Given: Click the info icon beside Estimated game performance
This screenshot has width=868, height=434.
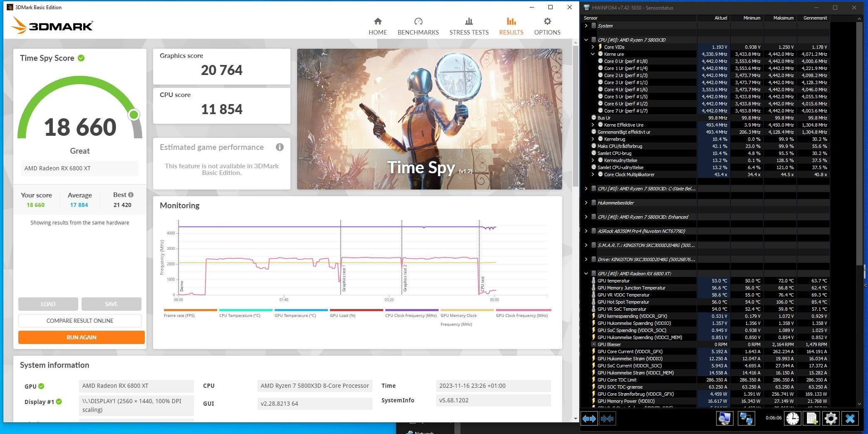Looking at the screenshot, I should [x=280, y=147].
